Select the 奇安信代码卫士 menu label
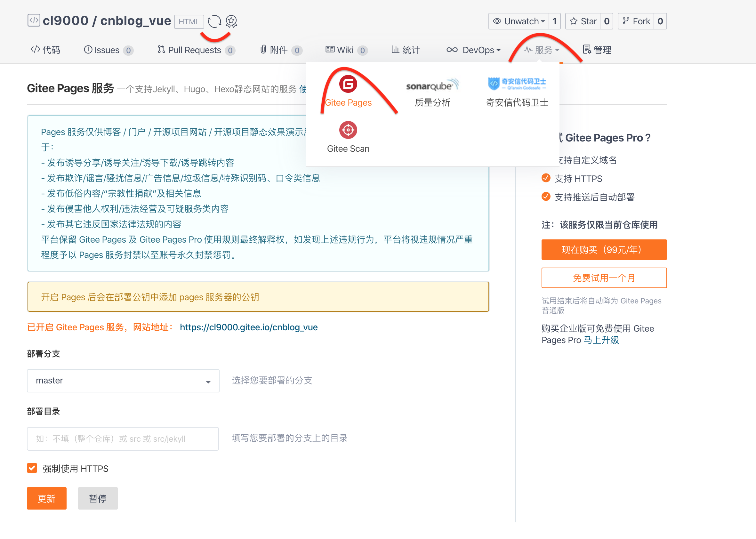Image resolution: width=756 pixels, height=539 pixels. [x=517, y=102]
